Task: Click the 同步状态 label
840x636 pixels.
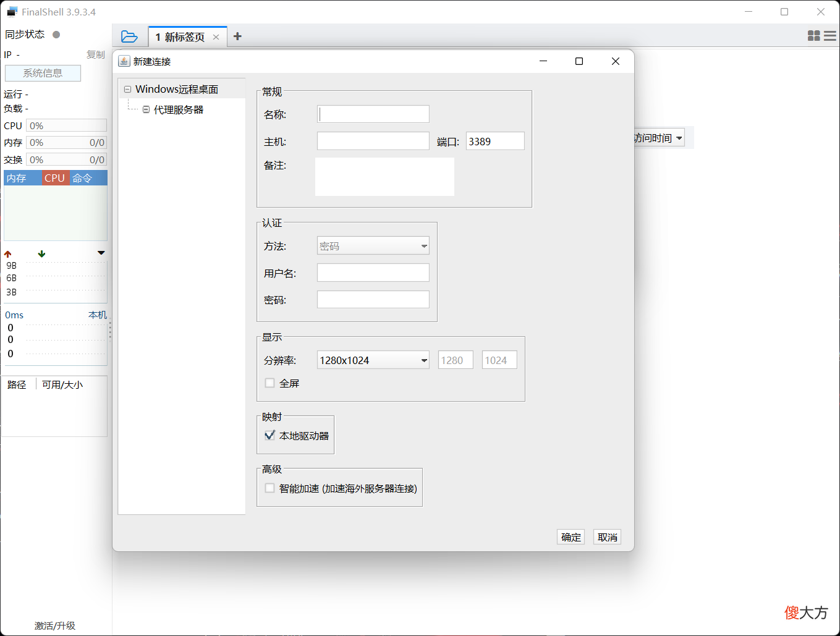Action: 25,35
